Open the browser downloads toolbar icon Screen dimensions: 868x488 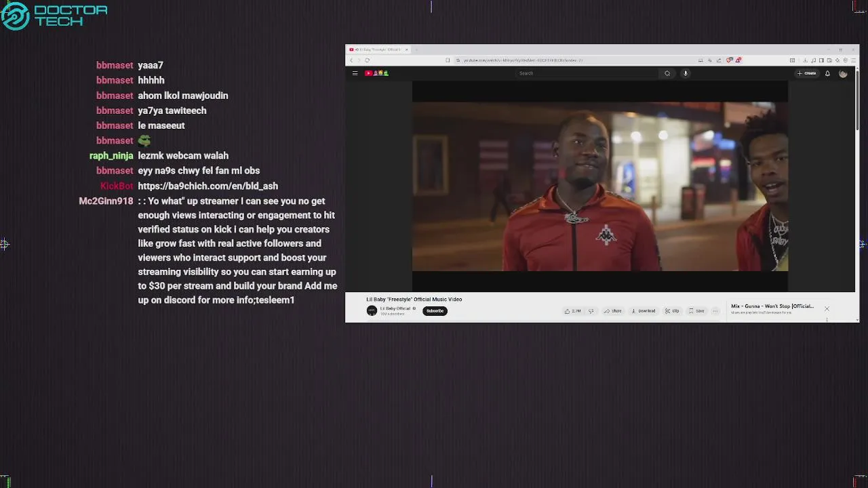(805, 60)
